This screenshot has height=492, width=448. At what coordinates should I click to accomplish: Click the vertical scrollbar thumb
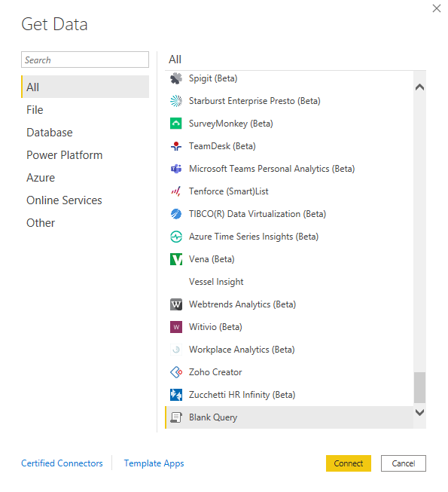[419, 387]
